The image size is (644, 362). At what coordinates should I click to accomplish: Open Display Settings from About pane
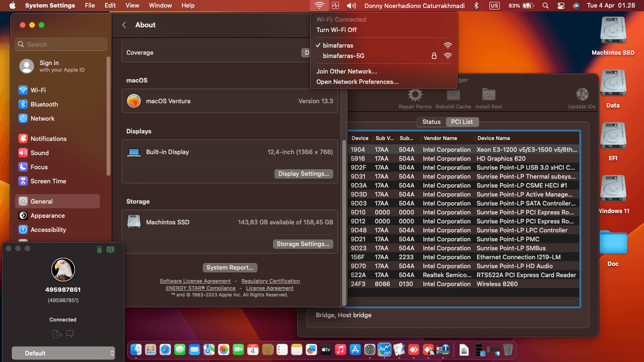(304, 173)
